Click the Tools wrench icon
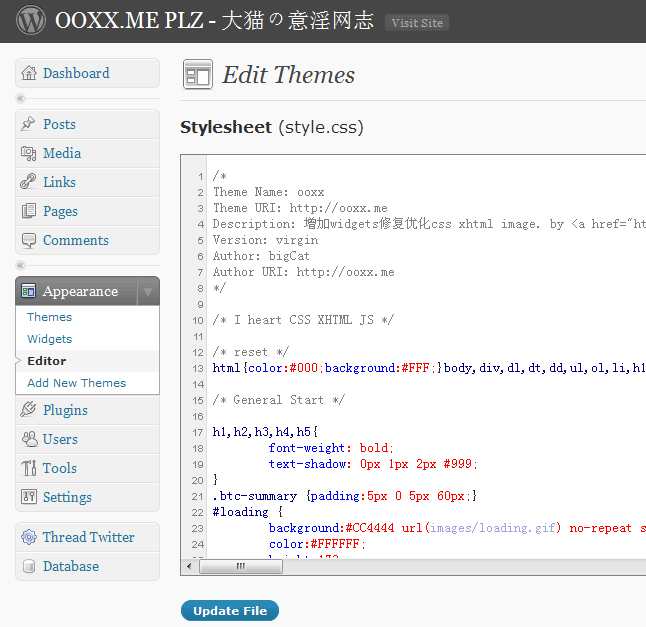Screen dimensions: 646x627 pyautogui.click(x=29, y=468)
